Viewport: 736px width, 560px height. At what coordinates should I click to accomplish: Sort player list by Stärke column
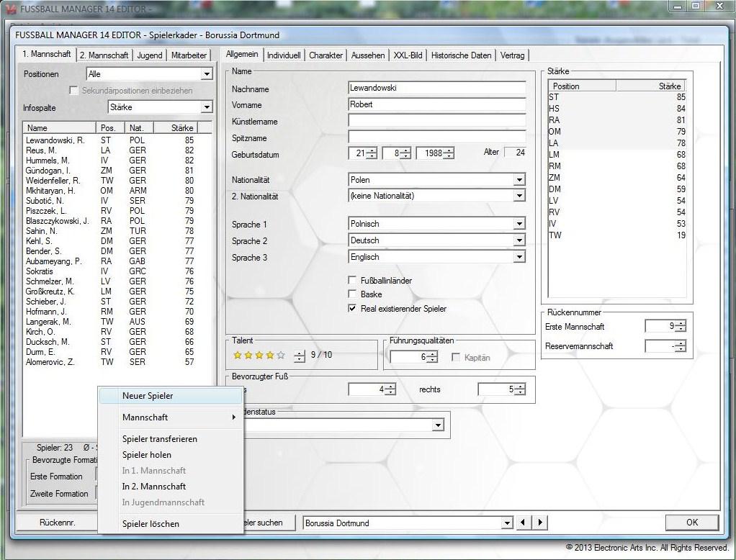[x=176, y=127]
